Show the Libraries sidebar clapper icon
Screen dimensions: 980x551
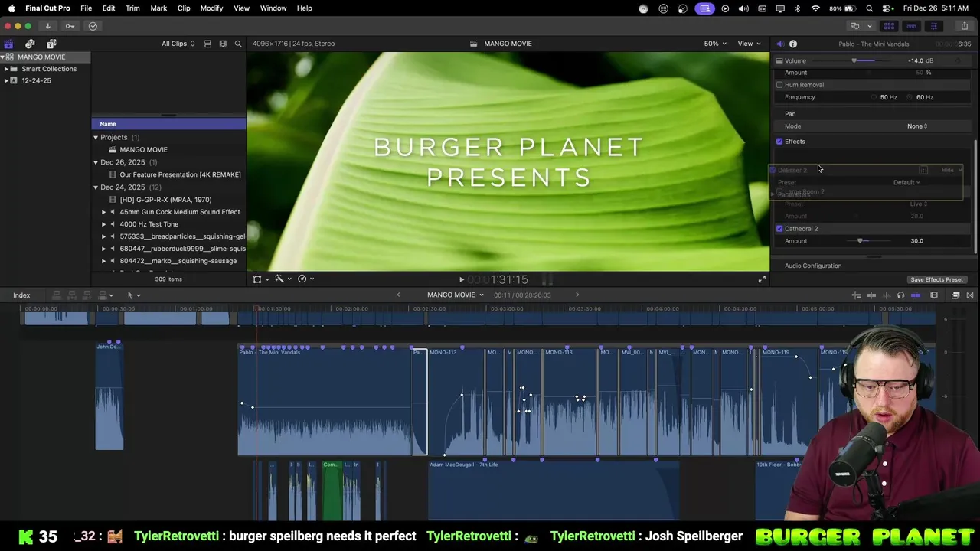8,44
